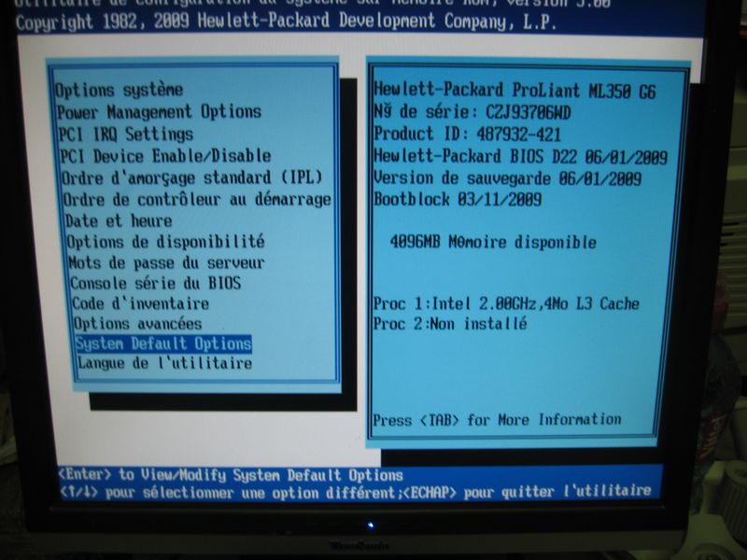
Task: Open Langue de l'utilitaire
Action: click(165, 363)
